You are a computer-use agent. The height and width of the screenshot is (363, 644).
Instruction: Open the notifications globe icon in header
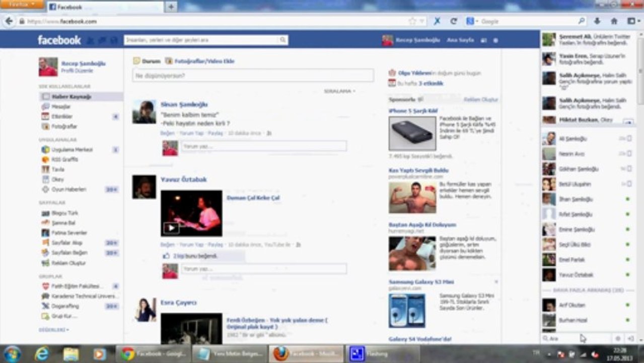pyautogui.click(x=114, y=40)
